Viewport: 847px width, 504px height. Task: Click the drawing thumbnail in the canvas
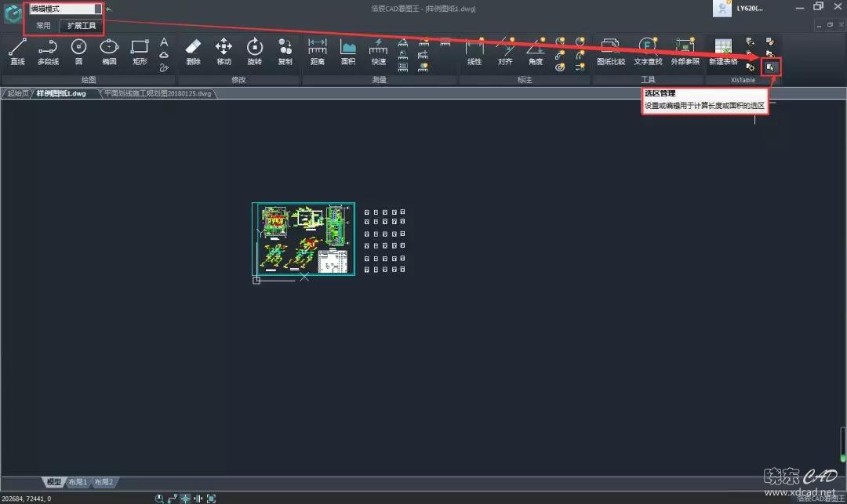tap(304, 239)
